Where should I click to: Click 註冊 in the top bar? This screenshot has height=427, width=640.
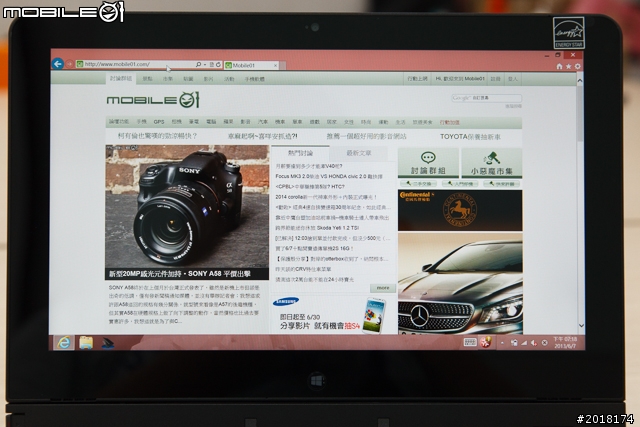point(496,79)
